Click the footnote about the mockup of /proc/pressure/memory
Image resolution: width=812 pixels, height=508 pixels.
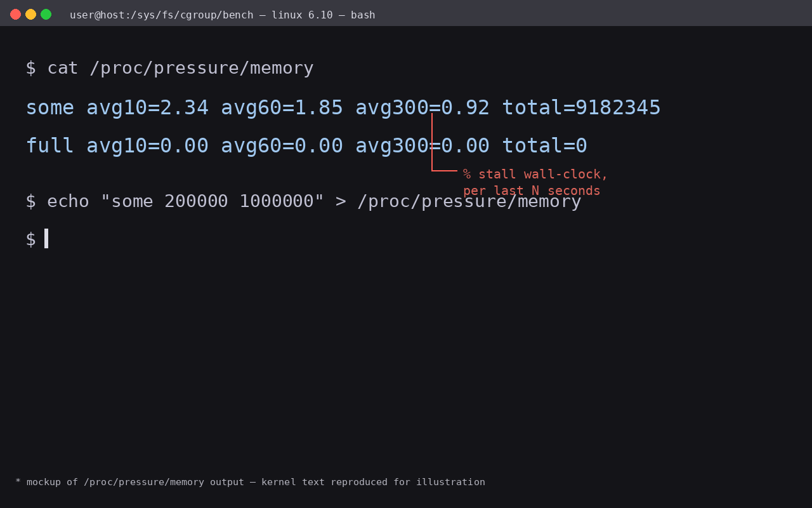(x=251, y=482)
